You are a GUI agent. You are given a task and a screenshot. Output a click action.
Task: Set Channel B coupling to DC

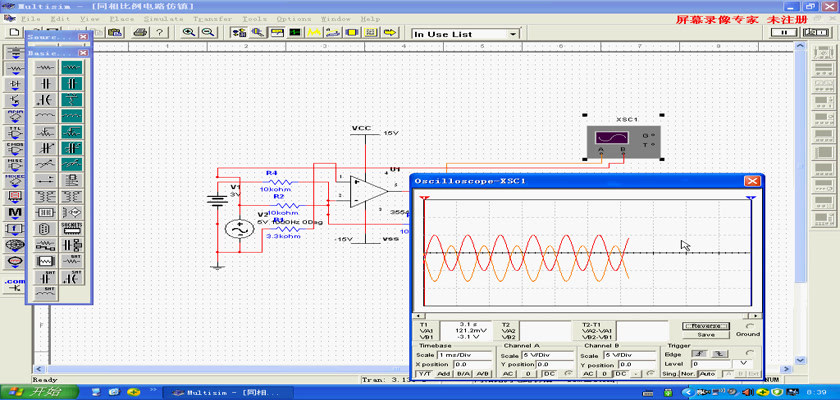point(620,373)
